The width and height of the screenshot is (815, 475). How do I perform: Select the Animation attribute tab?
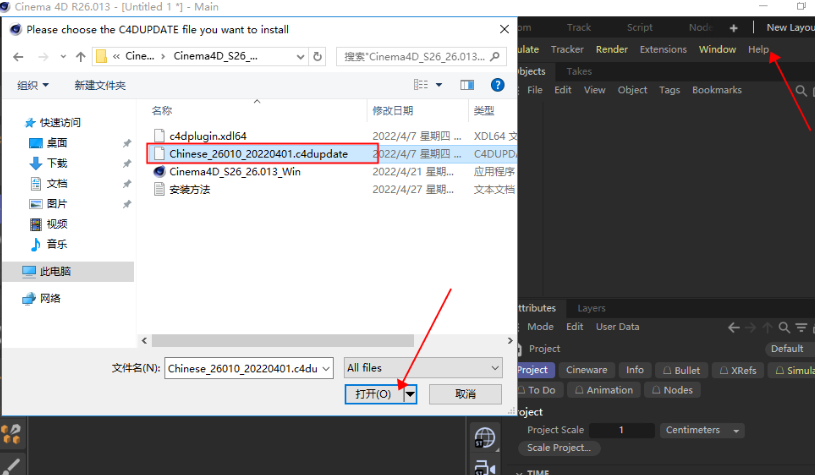604,390
